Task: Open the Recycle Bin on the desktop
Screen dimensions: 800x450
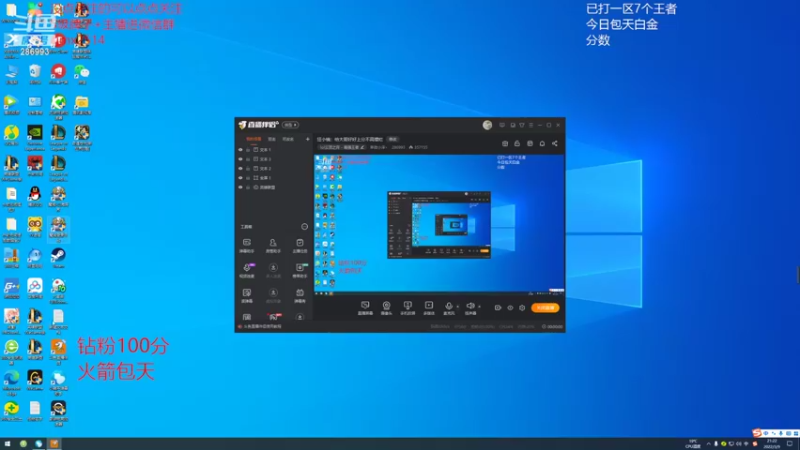Action: point(35,74)
